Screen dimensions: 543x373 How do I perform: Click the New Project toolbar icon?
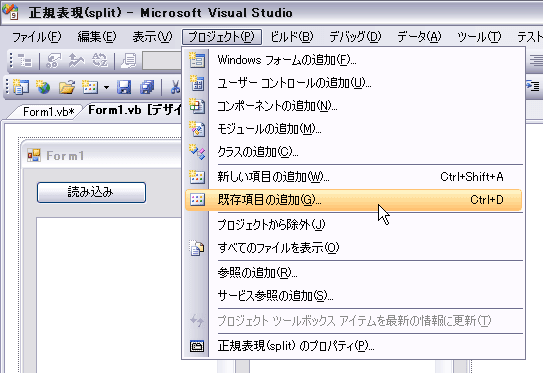click(20, 87)
